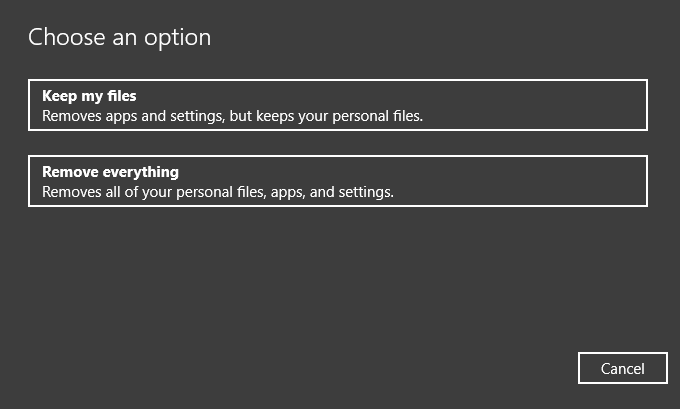The height and width of the screenshot is (409, 680).
Task: Click the bold "Remove everything" title
Action: pyautogui.click(x=110, y=172)
